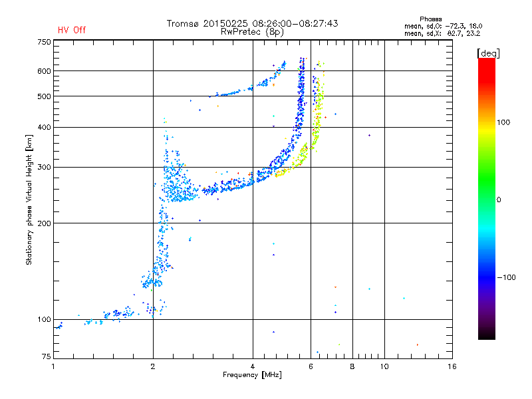This screenshot has height=399, width=532.
Task: Click the "Stationary phase Virtual Height [km]" label
Action: (x=29, y=199)
